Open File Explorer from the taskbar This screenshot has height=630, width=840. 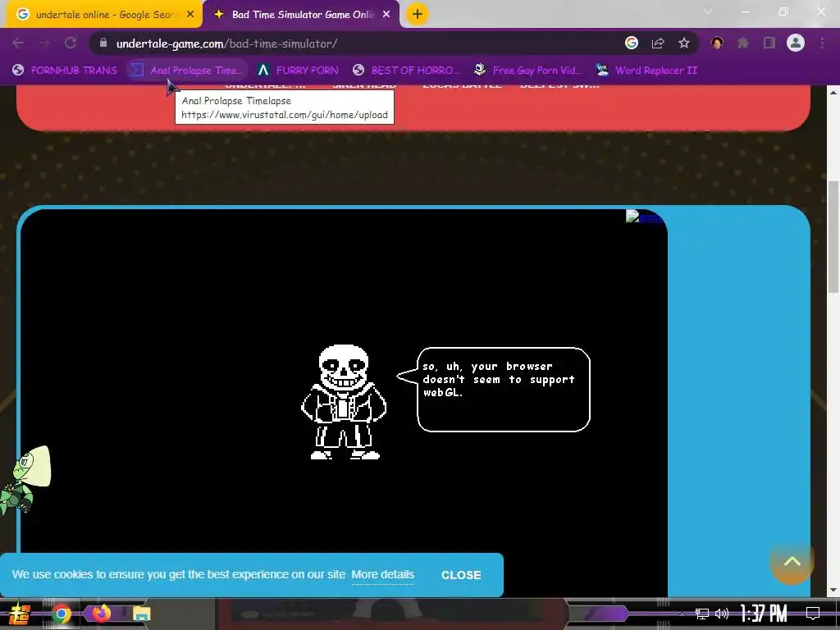coord(141,614)
